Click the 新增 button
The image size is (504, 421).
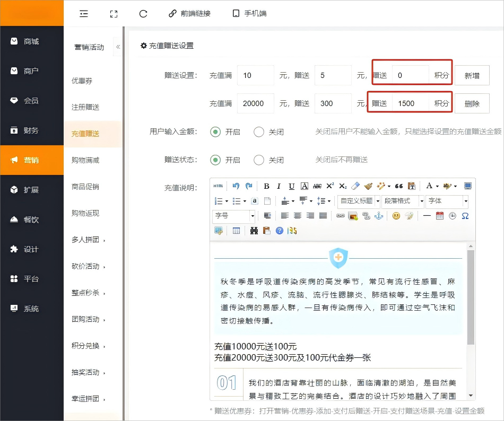pyautogui.click(x=472, y=75)
